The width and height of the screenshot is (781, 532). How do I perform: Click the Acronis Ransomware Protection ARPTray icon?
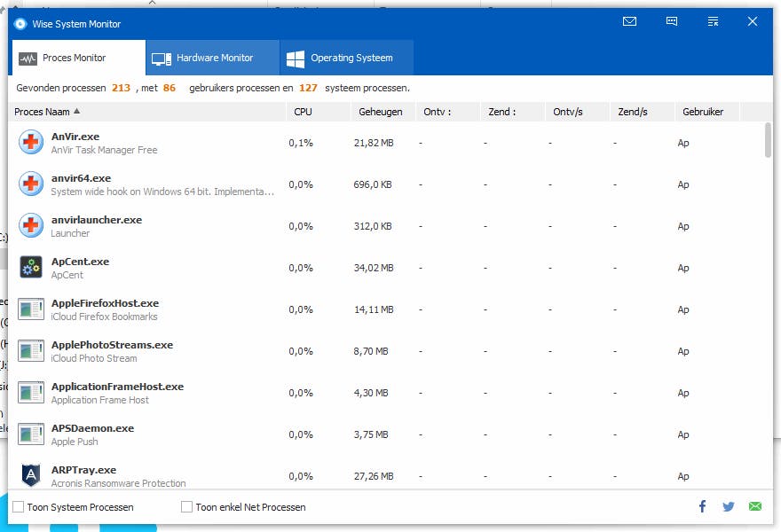(x=30, y=475)
